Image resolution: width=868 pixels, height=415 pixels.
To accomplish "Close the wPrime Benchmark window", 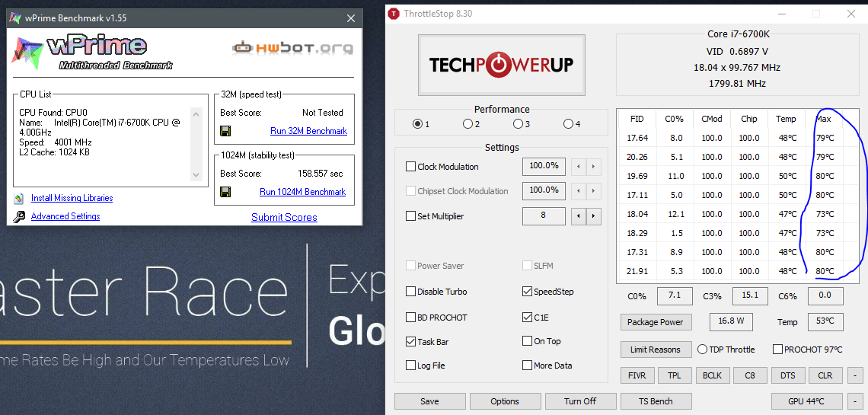I will (x=351, y=18).
